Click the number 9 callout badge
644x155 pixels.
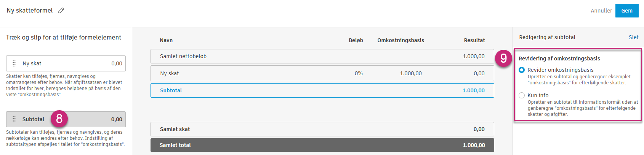click(x=503, y=58)
